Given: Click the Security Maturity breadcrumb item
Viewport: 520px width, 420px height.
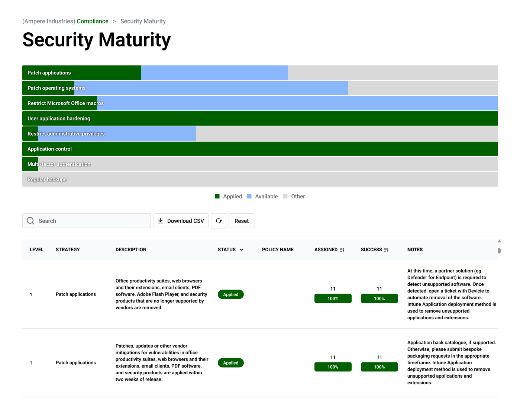Looking at the screenshot, I should (x=143, y=21).
